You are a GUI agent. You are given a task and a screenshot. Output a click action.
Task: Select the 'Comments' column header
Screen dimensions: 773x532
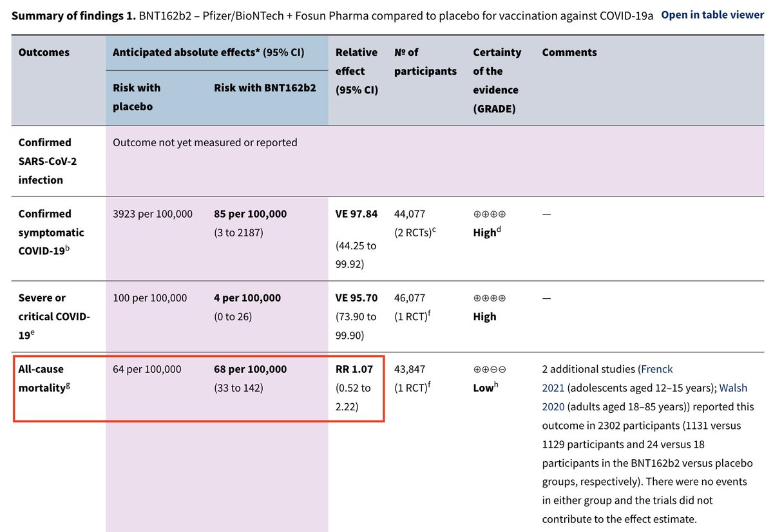[x=569, y=53]
